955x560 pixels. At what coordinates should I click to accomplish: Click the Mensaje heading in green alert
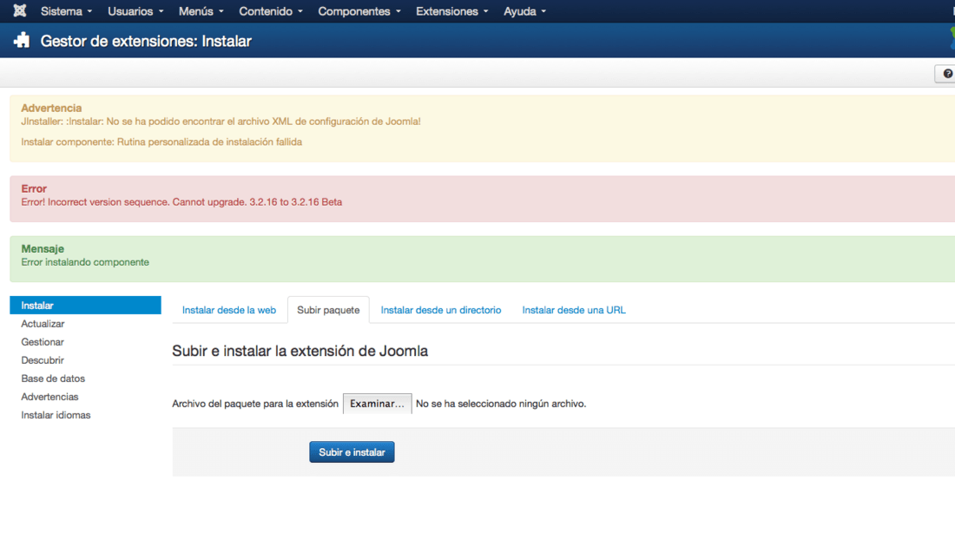coord(43,248)
